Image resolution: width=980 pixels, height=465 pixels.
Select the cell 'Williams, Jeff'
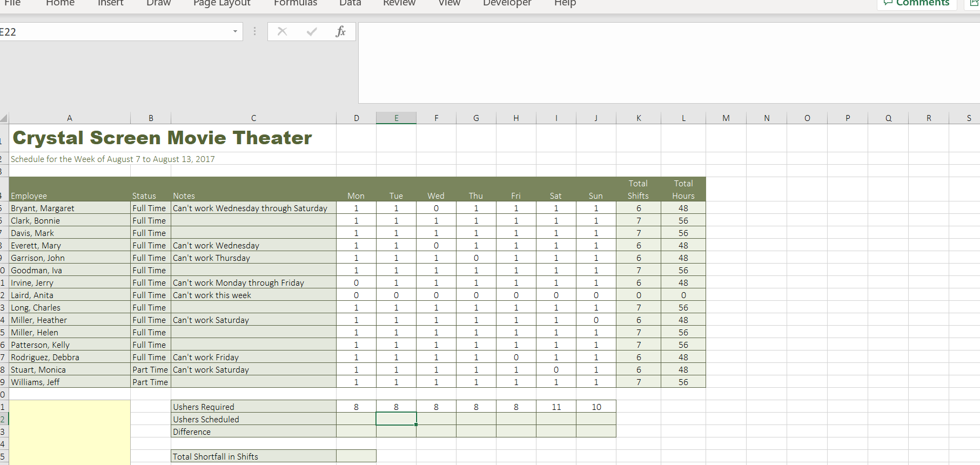click(70, 382)
